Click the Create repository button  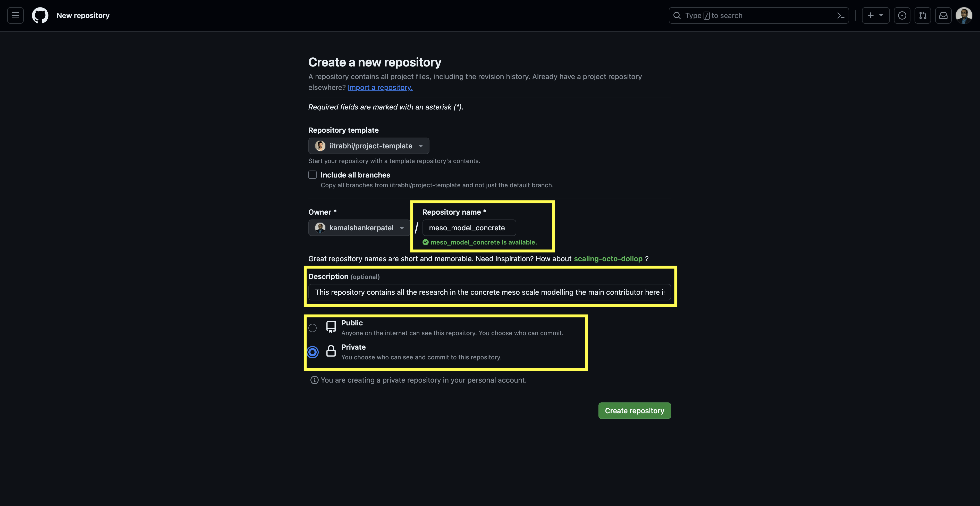click(x=634, y=410)
